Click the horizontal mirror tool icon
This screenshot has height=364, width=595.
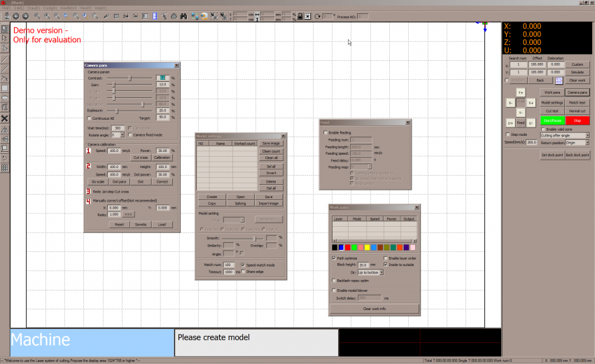[5, 129]
